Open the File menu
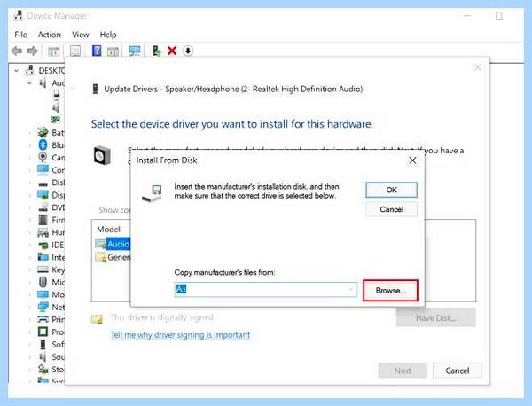The image size is (532, 406). coord(20,35)
